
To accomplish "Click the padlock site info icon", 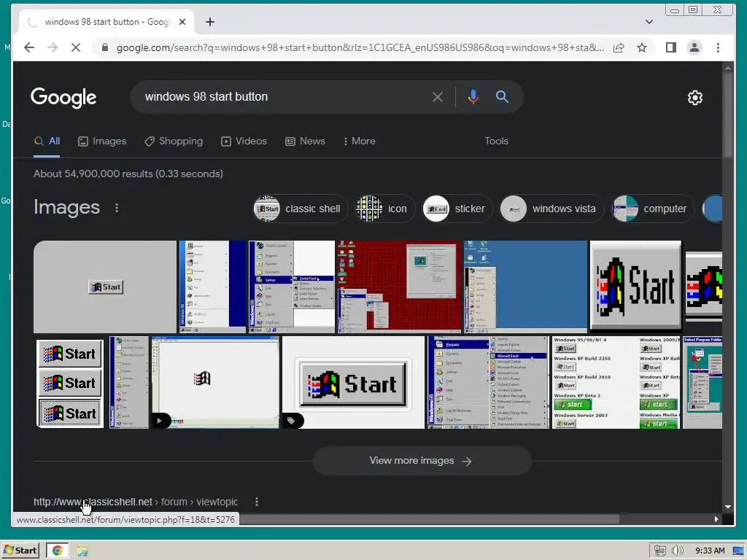I will (x=105, y=47).
